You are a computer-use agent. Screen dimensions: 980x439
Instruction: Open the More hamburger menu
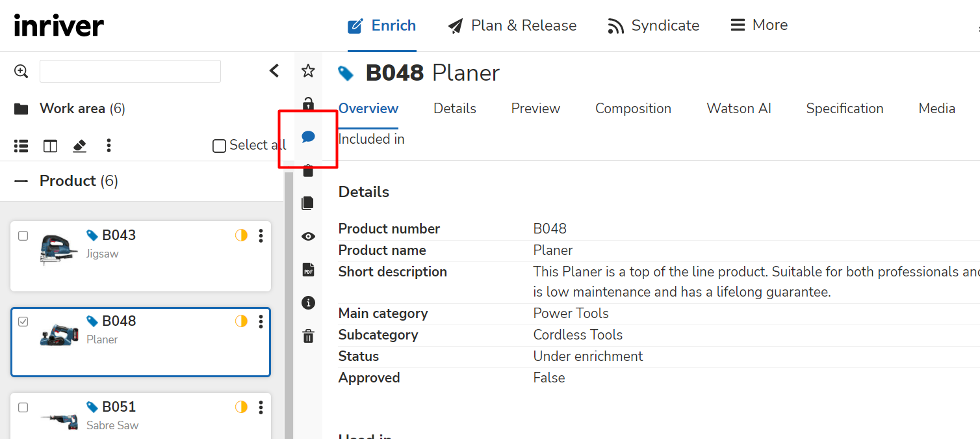759,25
